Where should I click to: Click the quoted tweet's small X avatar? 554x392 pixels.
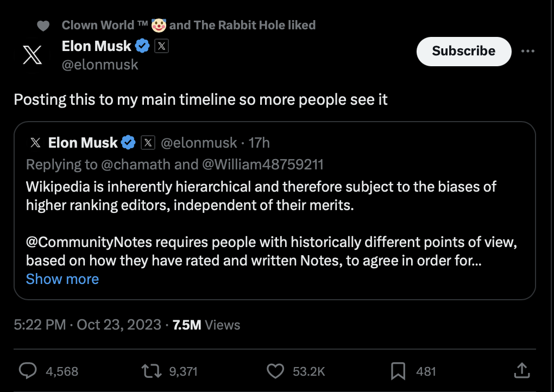[x=35, y=143]
